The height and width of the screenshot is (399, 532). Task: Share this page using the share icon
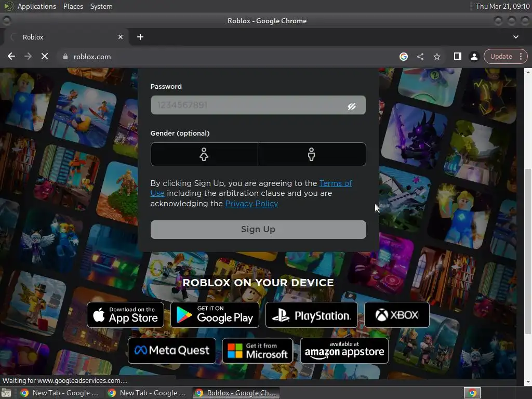coord(420,57)
